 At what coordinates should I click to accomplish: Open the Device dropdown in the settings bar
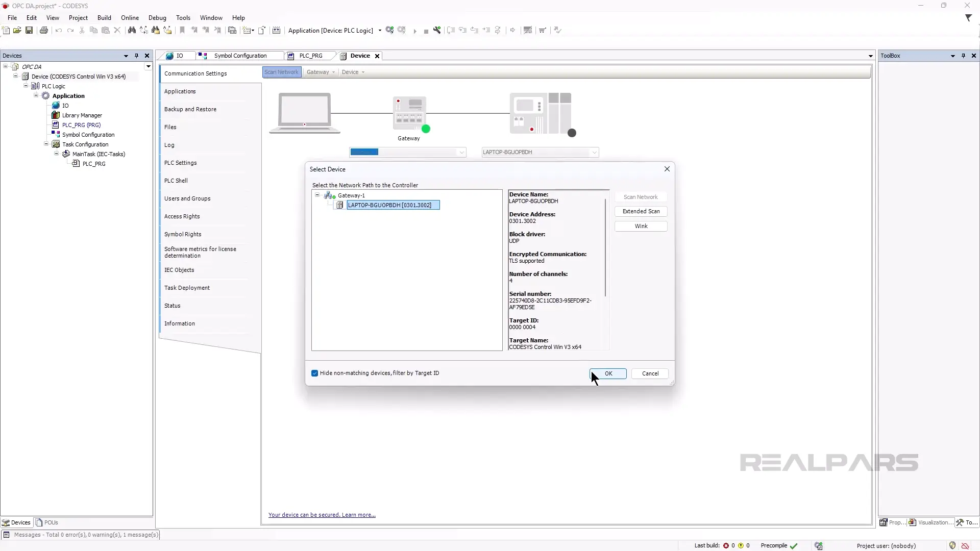pos(353,72)
